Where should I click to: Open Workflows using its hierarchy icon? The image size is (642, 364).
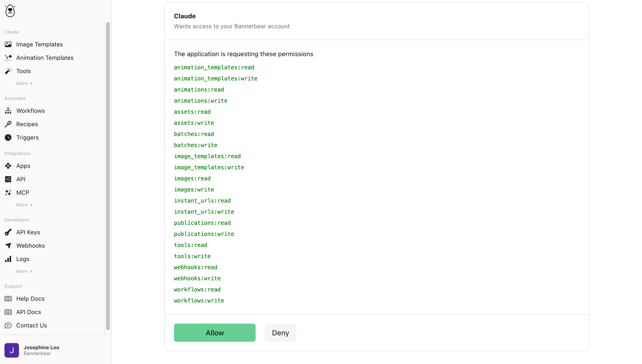click(8, 111)
